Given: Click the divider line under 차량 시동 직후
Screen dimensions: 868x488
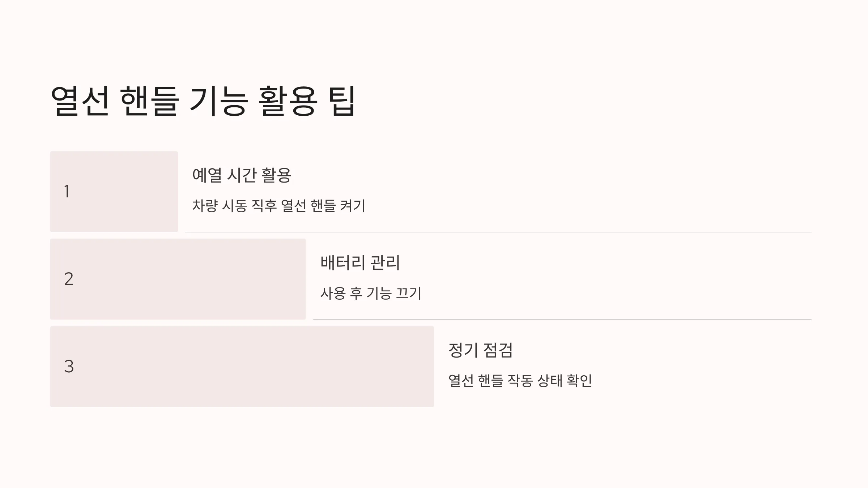Looking at the screenshot, I should [498, 232].
